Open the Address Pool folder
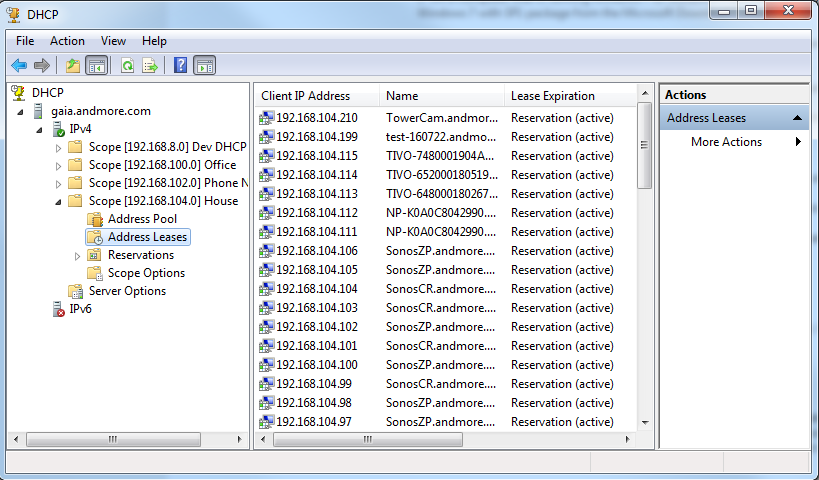 (x=142, y=219)
